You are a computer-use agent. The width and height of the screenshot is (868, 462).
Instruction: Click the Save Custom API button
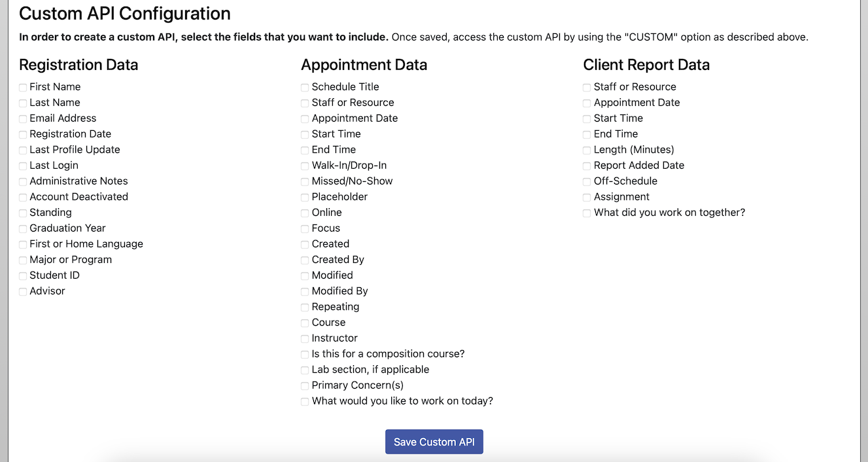coord(434,442)
